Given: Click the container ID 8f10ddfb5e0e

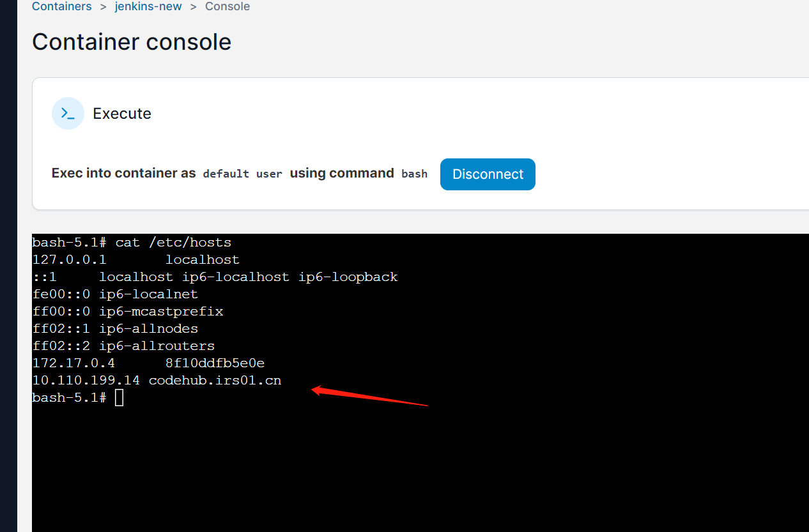Looking at the screenshot, I should coord(215,363).
